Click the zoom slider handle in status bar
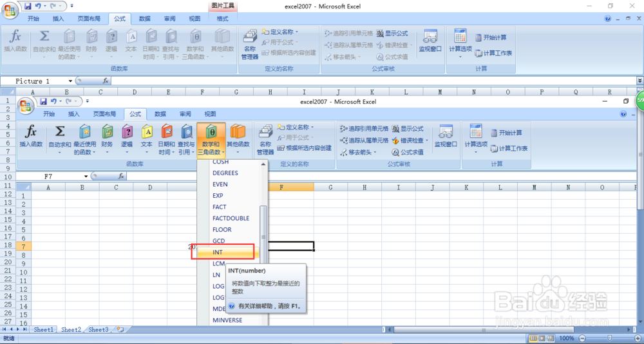The image size is (644, 344). 609,338
